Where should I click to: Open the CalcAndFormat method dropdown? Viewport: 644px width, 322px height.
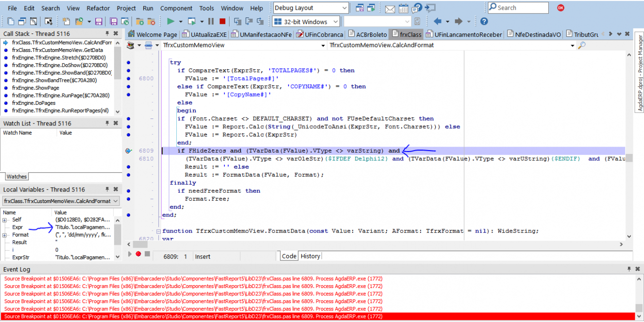point(573,45)
